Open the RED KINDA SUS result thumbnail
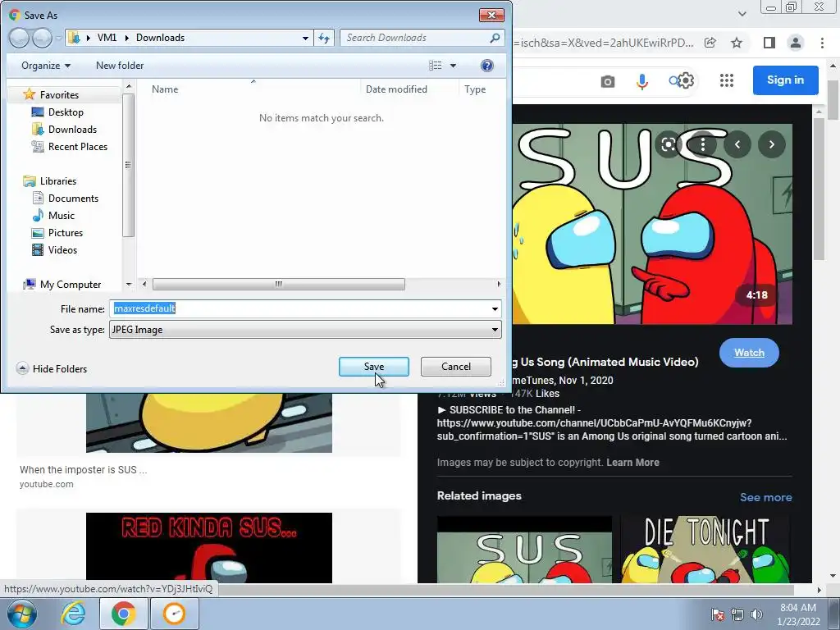 click(x=209, y=547)
